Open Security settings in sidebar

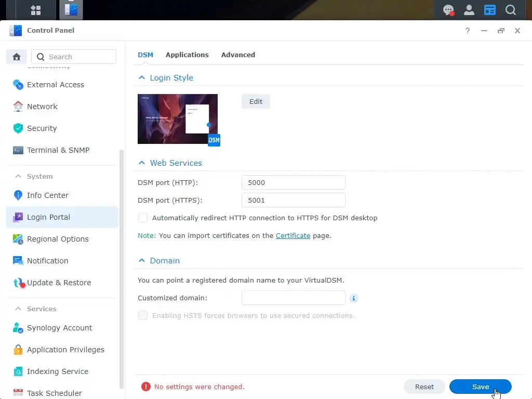pos(62,128)
